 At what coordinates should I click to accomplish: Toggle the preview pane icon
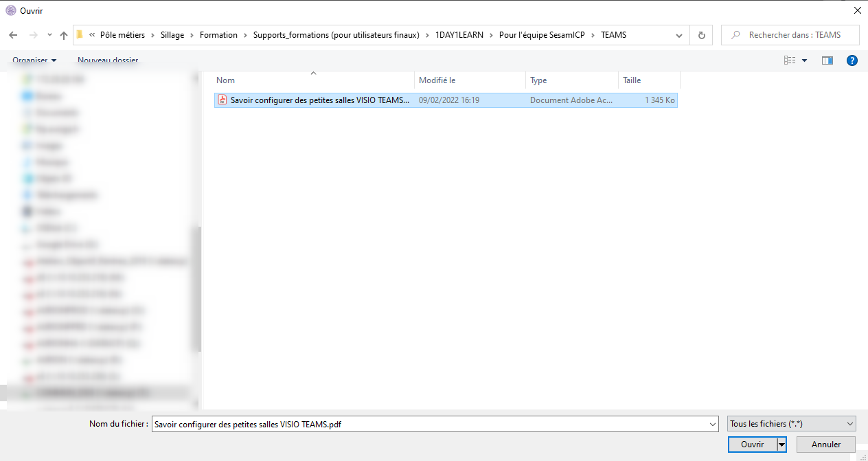827,60
